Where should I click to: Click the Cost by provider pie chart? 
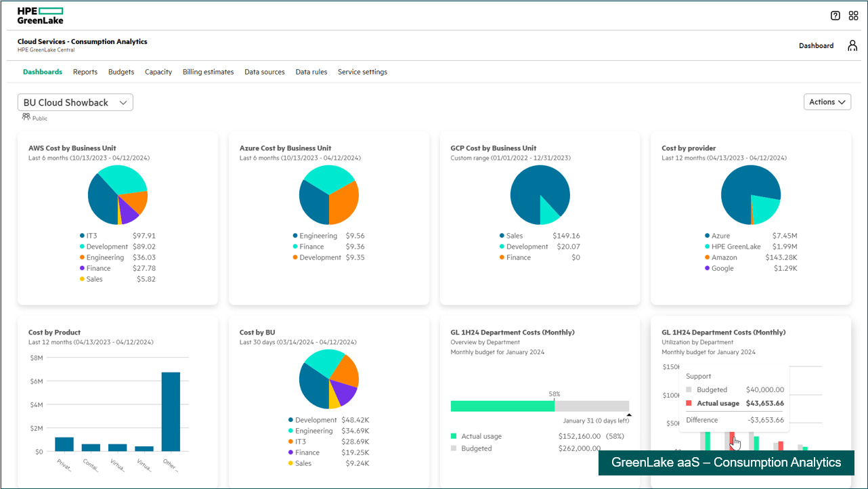[751, 195]
